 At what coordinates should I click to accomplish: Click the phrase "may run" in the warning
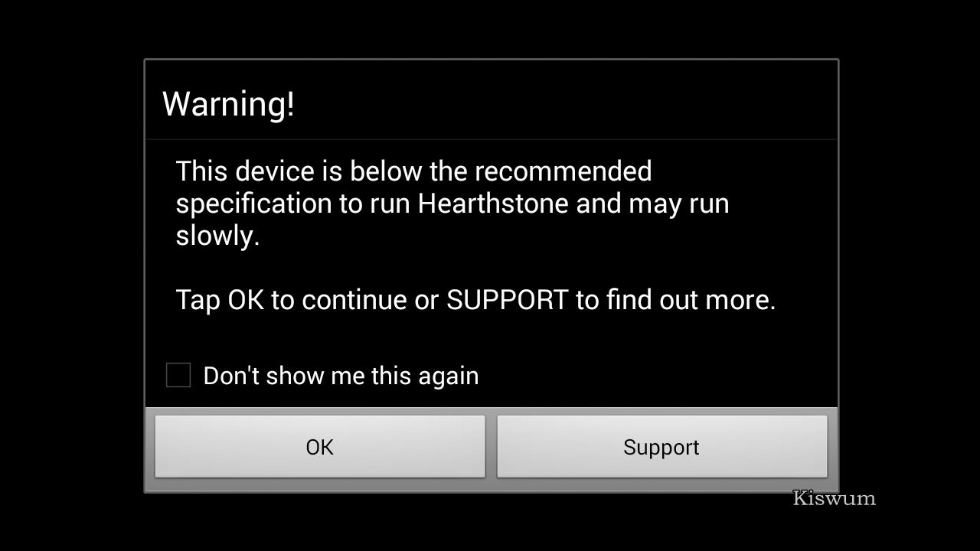pyautogui.click(x=678, y=204)
